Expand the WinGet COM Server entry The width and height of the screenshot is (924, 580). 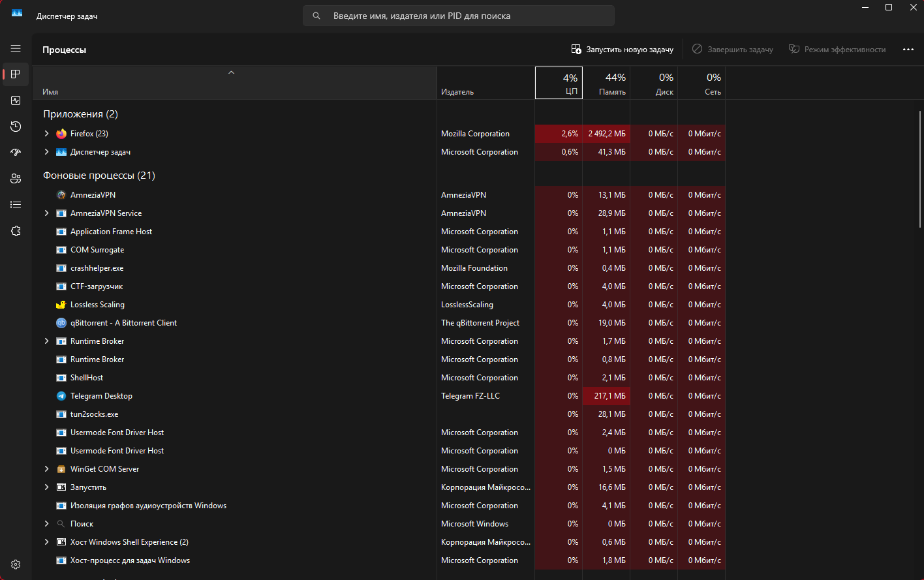[x=46, y=469]
